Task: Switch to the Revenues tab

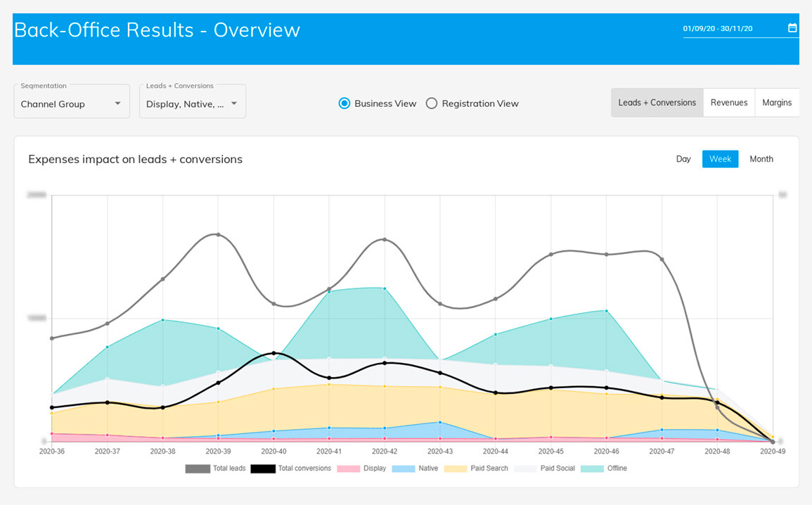Action: coord(729,103)
